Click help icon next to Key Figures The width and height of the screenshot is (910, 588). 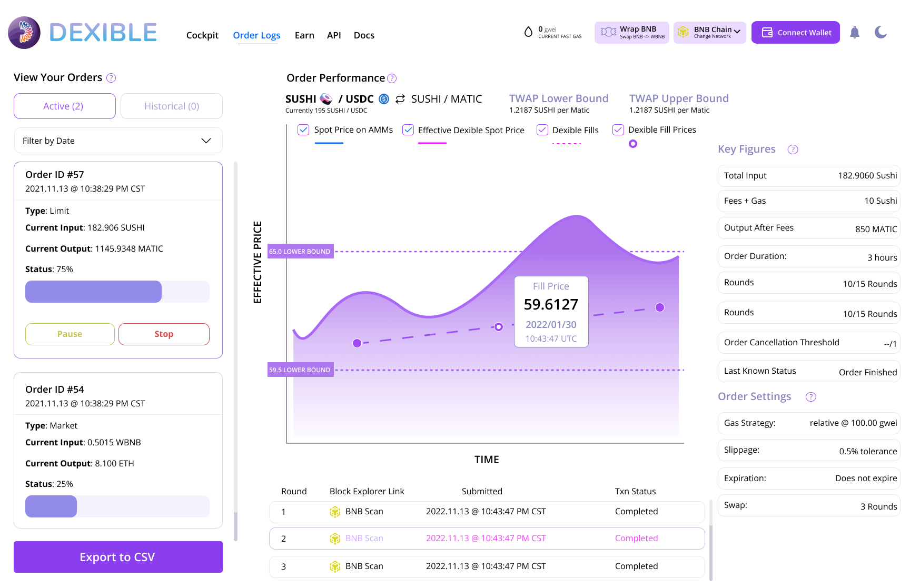tap(793, 150)
